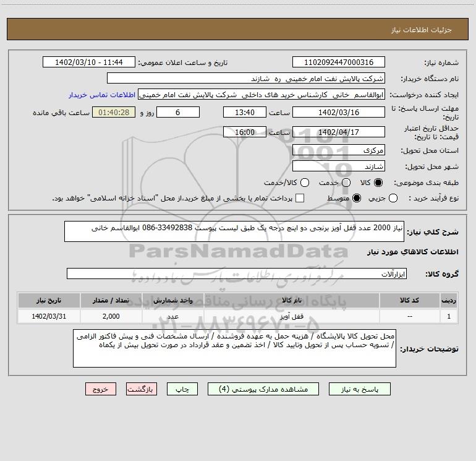The width and height of the screenshot is (476, 461).
Task: Click the خروج exit button
Action: point(101,389)
